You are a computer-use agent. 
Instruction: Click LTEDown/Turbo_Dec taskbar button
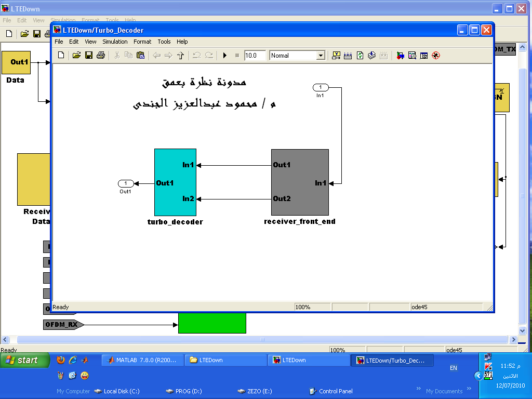click(x=392, y=361)
